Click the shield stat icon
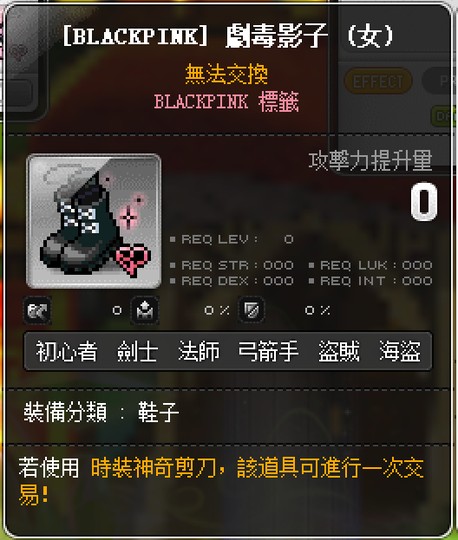 (252, 310)
